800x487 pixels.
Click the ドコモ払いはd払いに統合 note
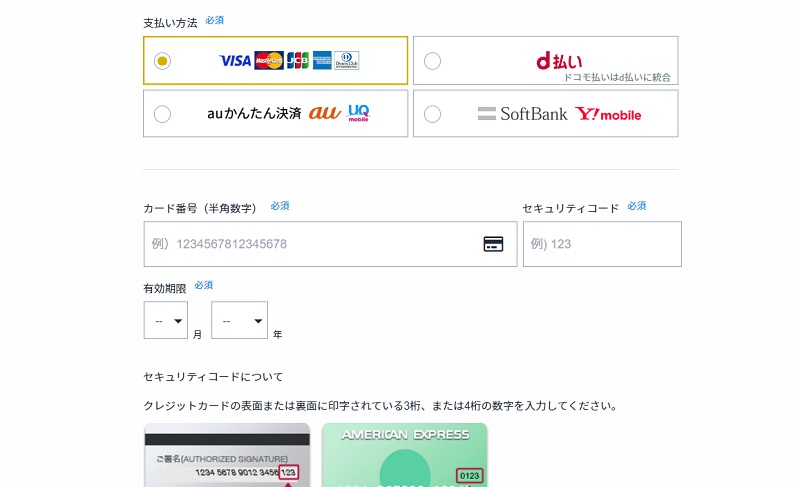[x=617, y=78]
